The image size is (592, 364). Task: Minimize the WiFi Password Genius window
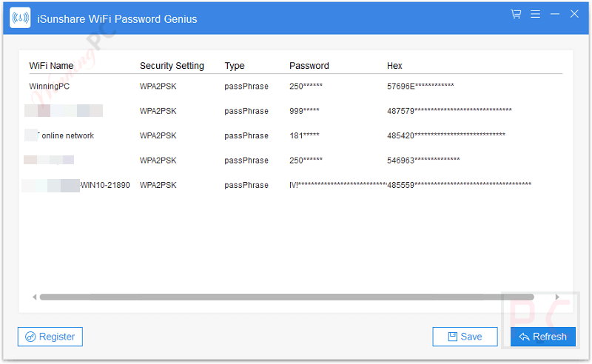(x=554, y=14)
